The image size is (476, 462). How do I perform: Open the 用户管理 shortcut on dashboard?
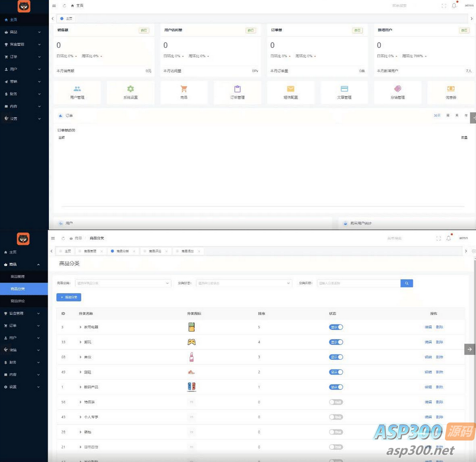click(77, 92)
